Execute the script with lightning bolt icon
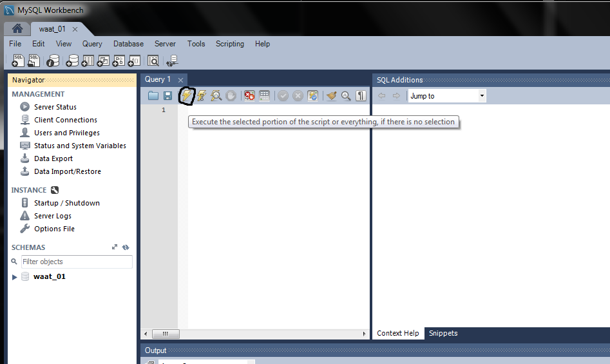610x364 pixels. click(x=187, y=95)
